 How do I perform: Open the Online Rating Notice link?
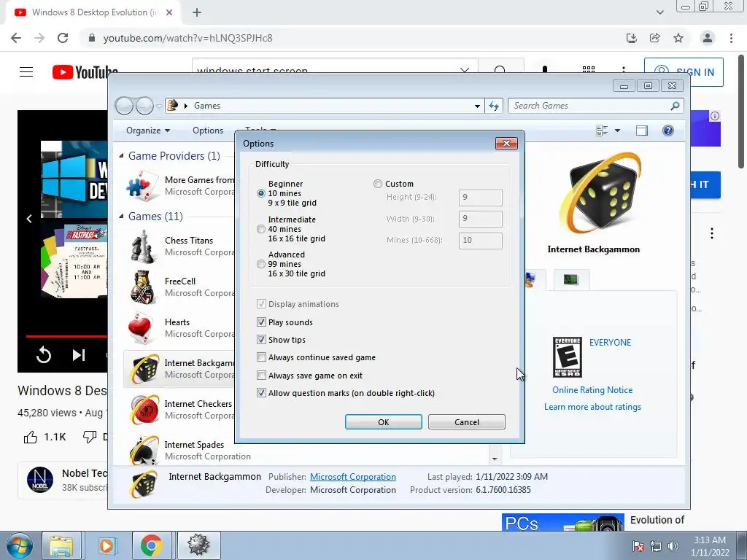click(592, 390)
